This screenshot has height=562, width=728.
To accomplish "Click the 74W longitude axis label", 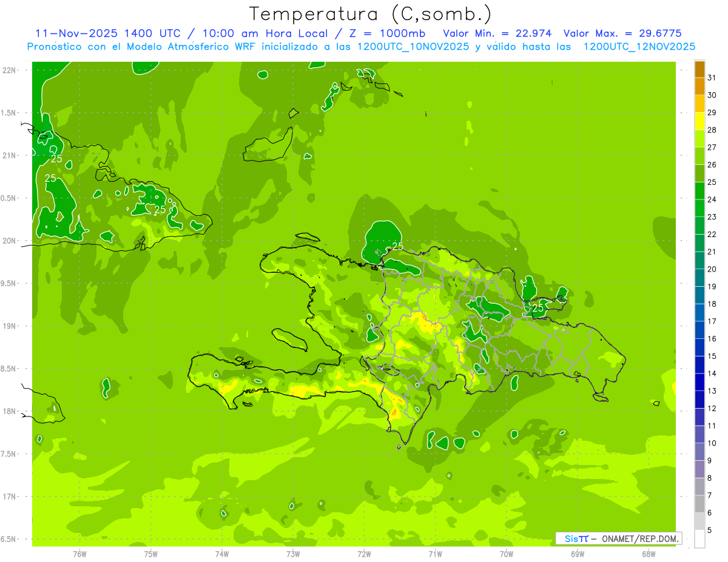I will [x=222, y=554].
